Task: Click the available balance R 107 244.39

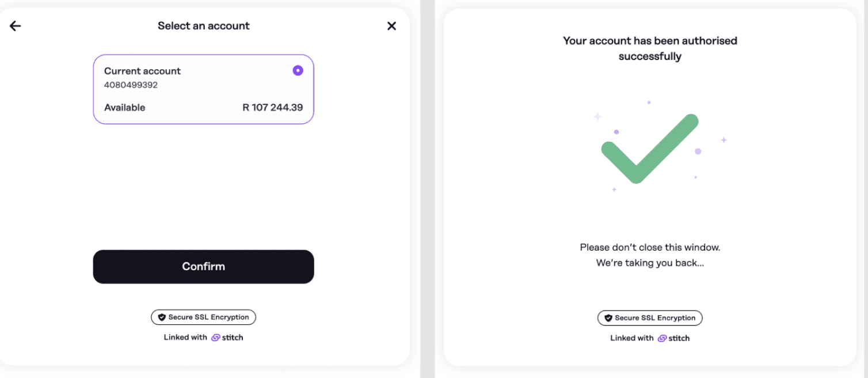Action: (272, 107)
